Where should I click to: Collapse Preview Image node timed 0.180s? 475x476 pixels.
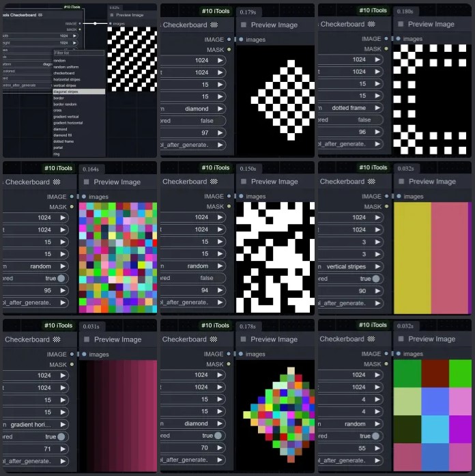pos(401,24)
